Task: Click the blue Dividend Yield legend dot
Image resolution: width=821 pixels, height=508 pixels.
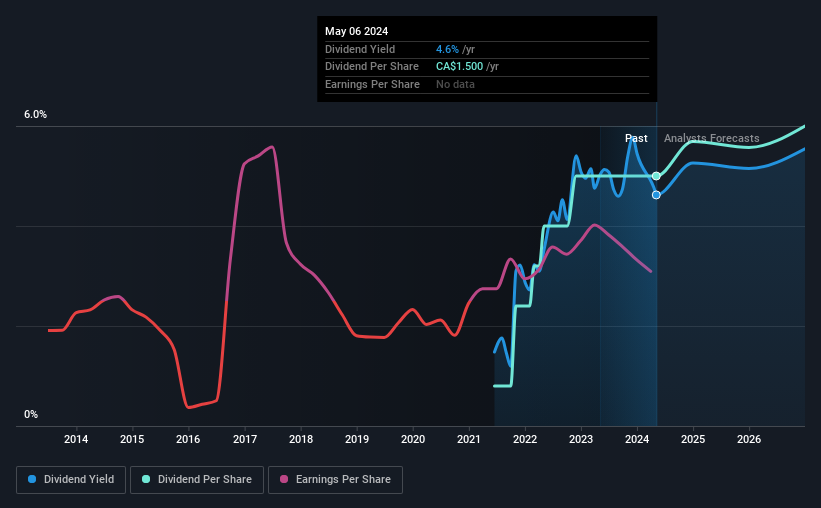Action: tap(32, 479)
